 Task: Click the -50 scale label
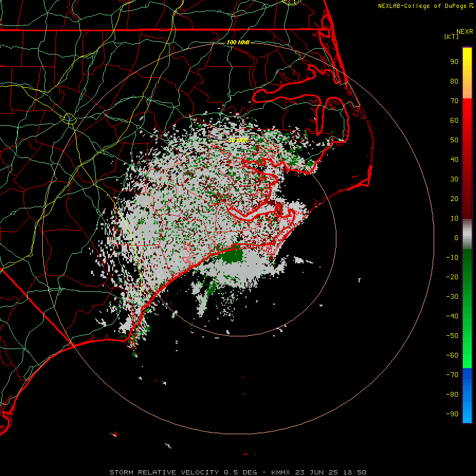[452, 336]
